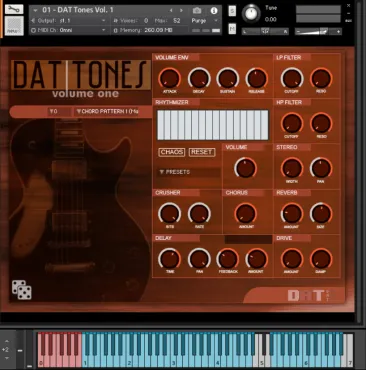Shift keyboard octave up arrow
The height and width of the screenshot is (370, 366).
coord(7,342)
